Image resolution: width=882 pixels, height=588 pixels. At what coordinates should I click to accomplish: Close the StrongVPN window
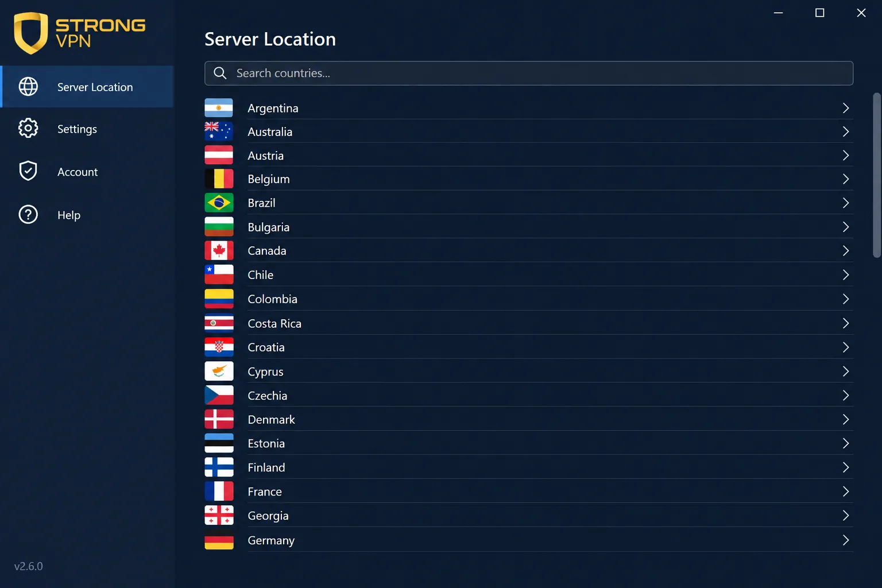861,13
